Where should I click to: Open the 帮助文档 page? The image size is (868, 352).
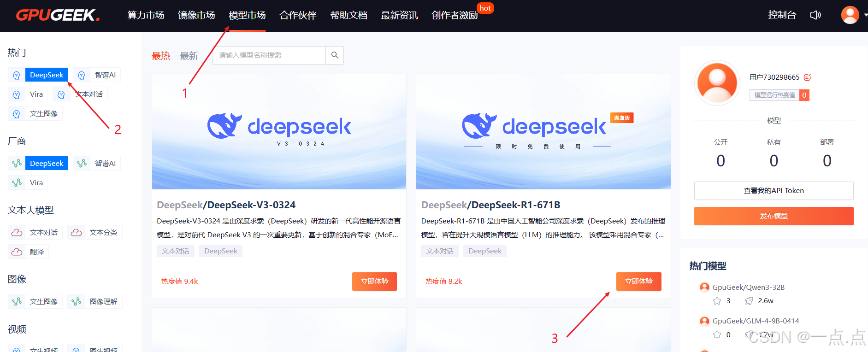coord(348,15)
